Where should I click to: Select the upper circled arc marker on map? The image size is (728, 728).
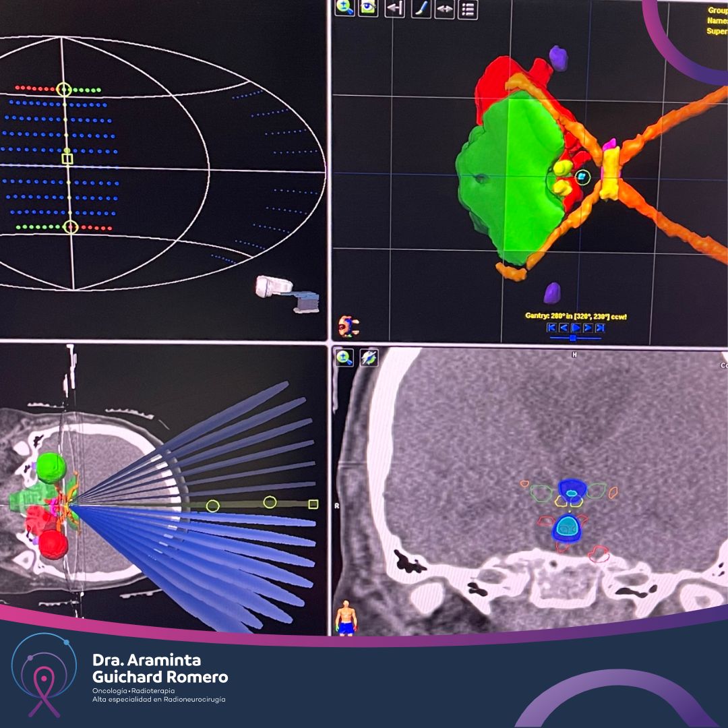click(64, 89)
